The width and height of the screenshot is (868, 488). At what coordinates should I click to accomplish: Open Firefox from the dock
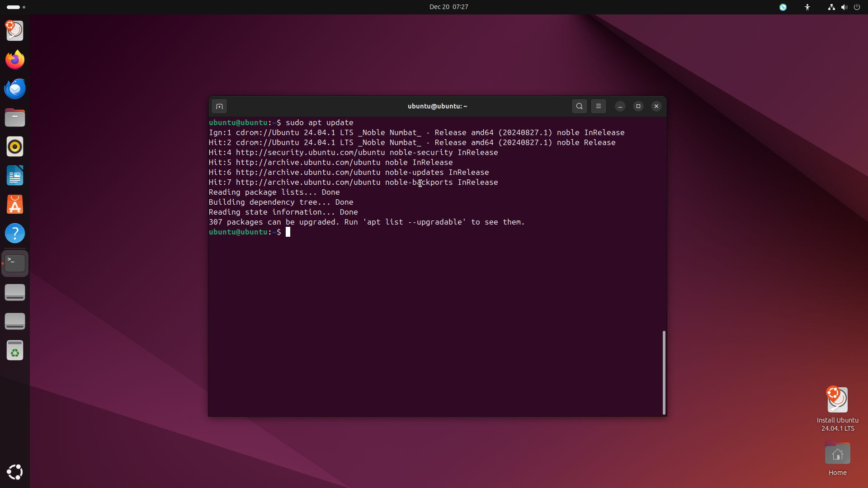point(15,60)
